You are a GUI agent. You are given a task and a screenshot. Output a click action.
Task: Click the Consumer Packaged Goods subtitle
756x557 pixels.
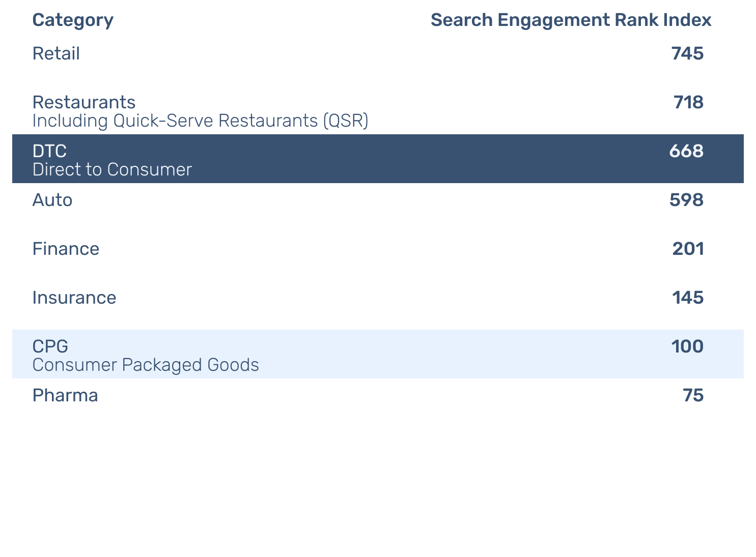click(x=146, y=365)
